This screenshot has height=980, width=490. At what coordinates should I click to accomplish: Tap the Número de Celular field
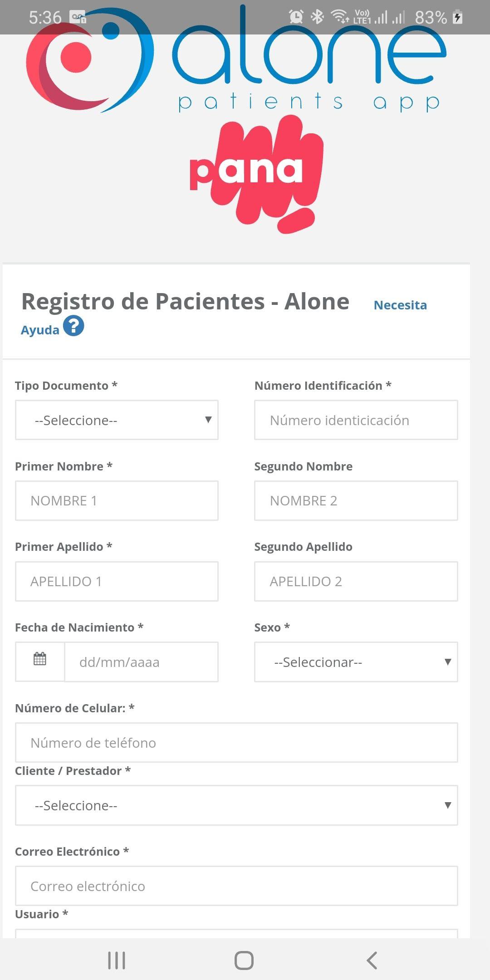click(x=236, y=742)
